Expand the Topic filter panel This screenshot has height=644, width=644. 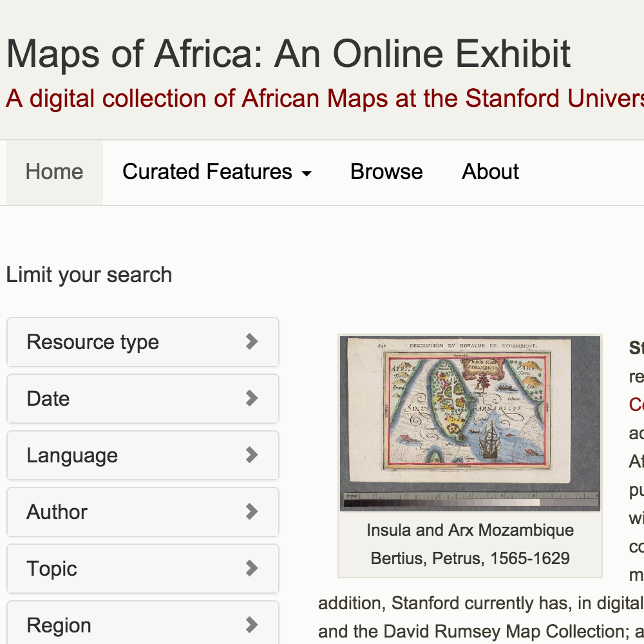point(143,569)
